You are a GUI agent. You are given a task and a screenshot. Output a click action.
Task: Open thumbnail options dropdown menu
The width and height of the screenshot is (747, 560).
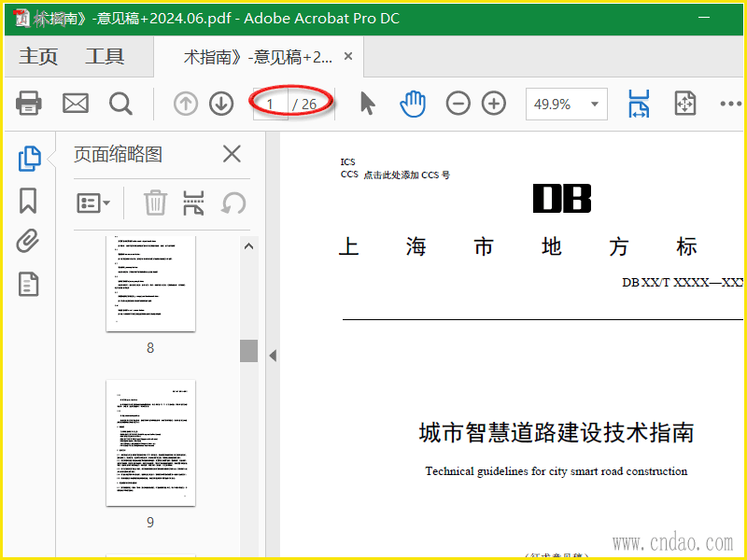pos(93,203)
